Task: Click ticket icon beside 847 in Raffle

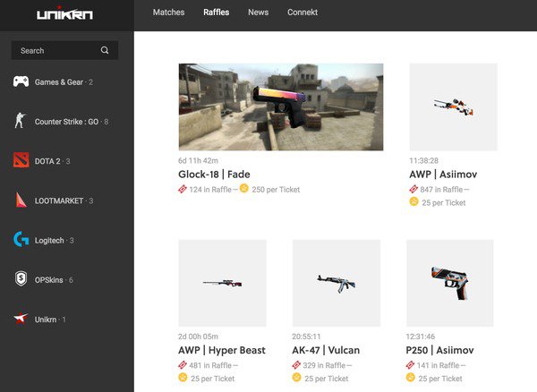Action: point(413,189)
